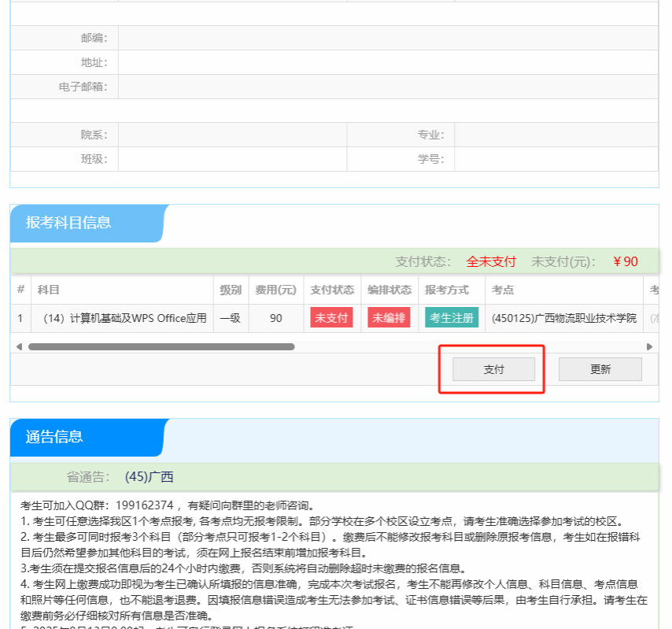Viewport: 672px width, 629px height.
Task: Click the 报考方式 column header
Action: coord(447,290)
